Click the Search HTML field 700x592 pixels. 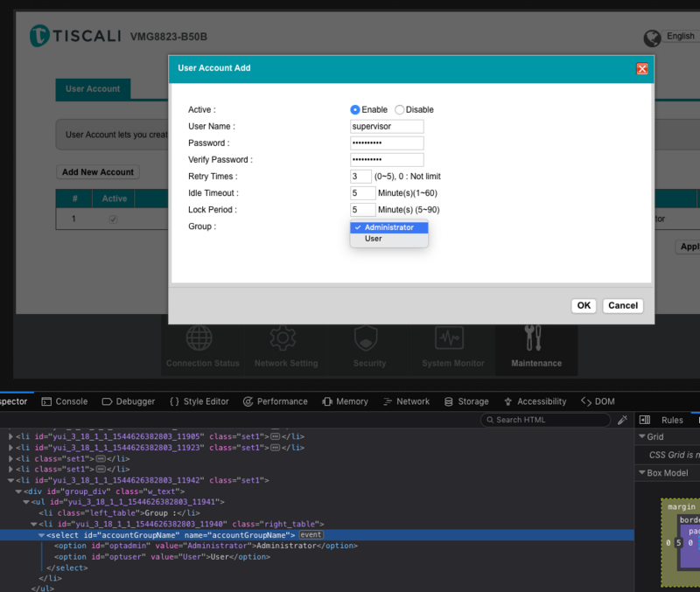point(545,420)
